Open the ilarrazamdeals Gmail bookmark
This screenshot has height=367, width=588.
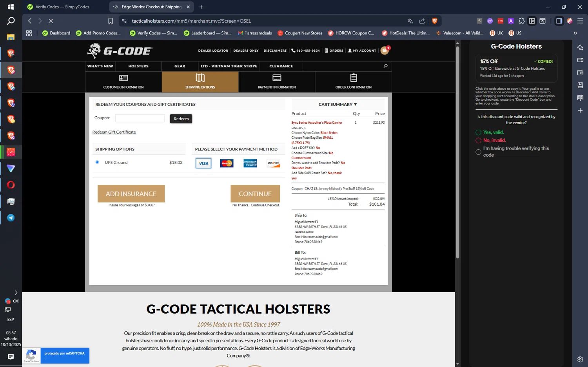click(x=255, y=33)
